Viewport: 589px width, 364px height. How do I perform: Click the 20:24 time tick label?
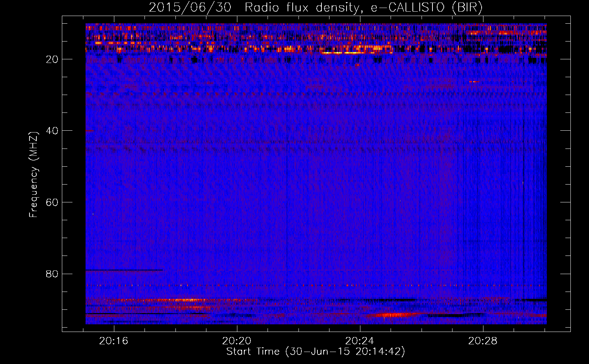360,341
